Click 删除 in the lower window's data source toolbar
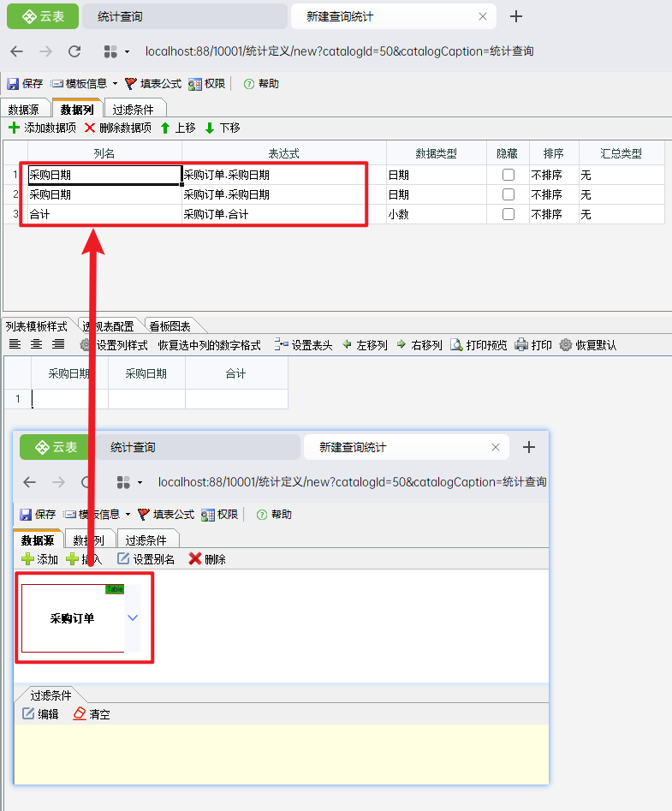Viewport: 672px width, 811px height. [x=207, y=559]
